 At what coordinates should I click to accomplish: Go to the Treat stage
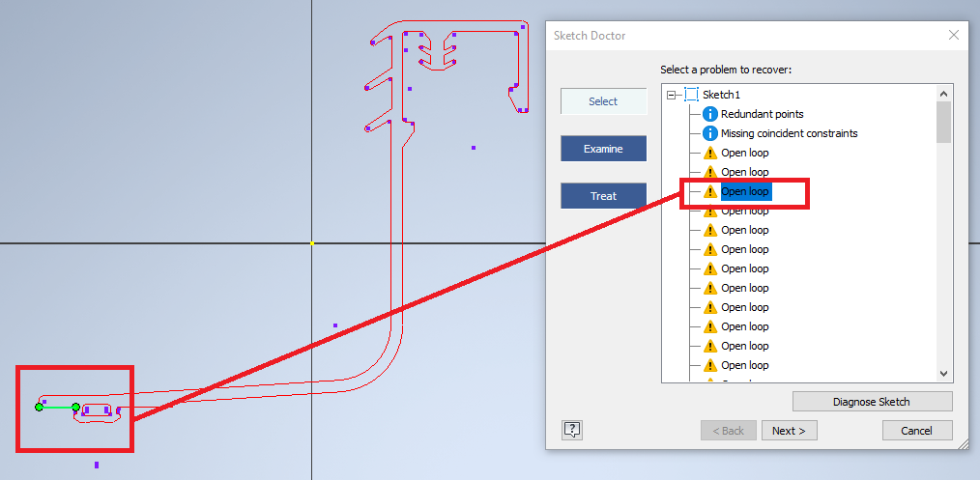[603, 196]
